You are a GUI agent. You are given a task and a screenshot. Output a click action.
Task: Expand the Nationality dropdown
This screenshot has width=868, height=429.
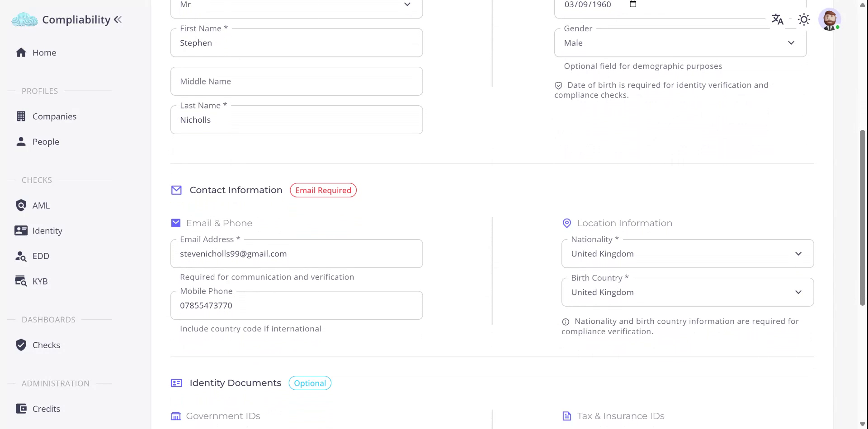pyautogui.click(x=687, y=254)
